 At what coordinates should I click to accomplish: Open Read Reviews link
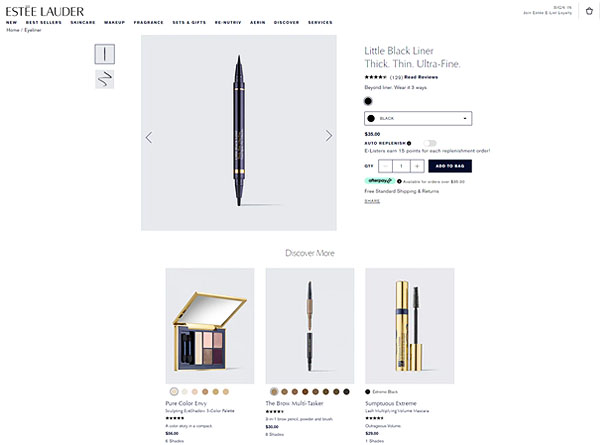(x=421, y=77)
